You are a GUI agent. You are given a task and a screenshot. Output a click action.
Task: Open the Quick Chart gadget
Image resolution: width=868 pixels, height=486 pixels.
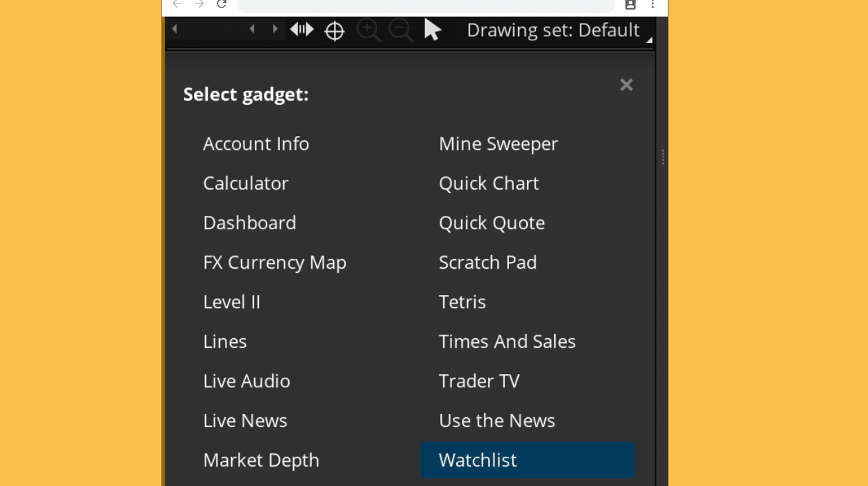[x=489, y=183]
